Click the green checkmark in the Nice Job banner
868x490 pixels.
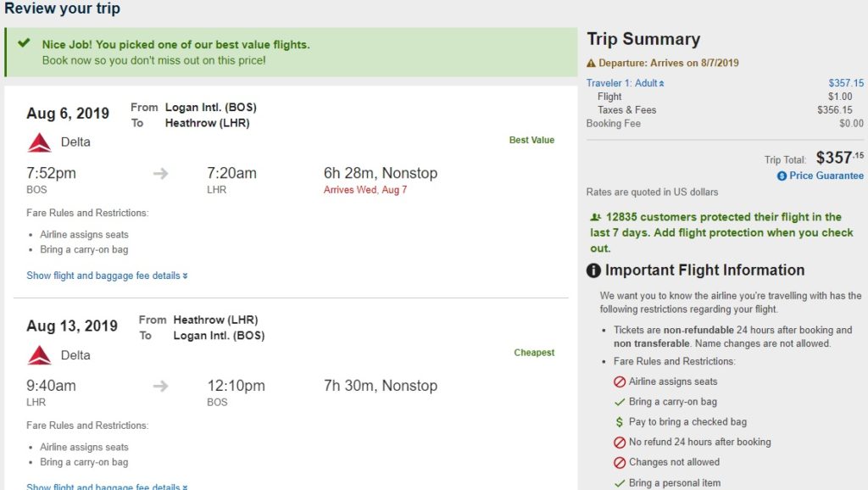[x=24, y=43]
